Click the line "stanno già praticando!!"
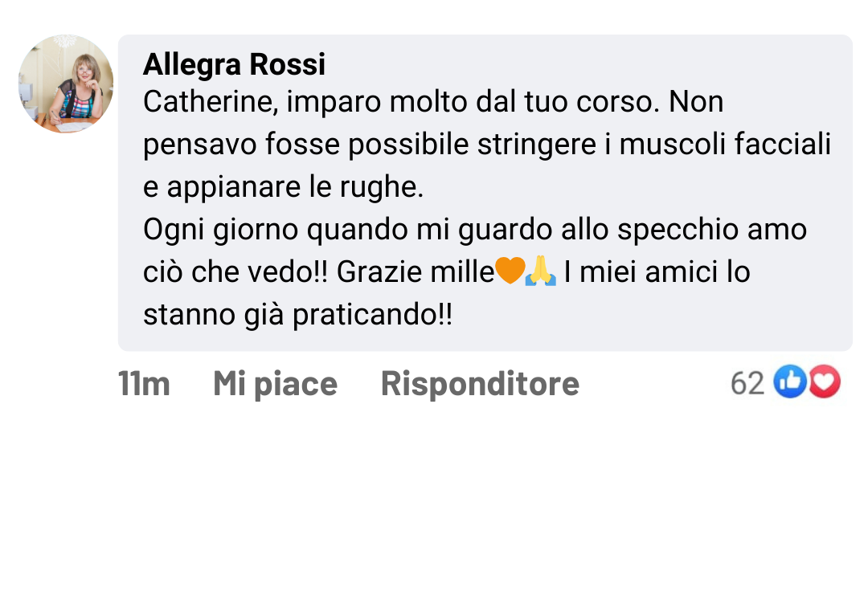The width and height of the screenshot is (868, 600). [x=297, y=315]
